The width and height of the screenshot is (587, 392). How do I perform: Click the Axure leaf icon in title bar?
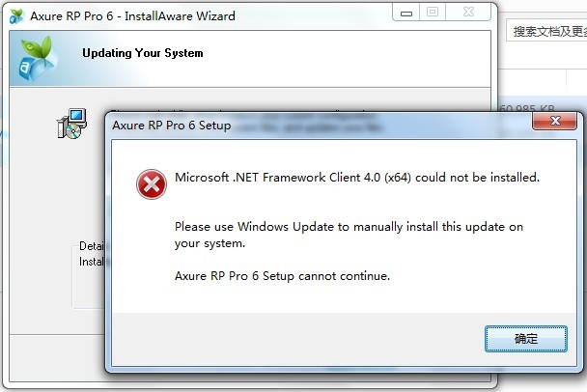click(x=16, y=16)
